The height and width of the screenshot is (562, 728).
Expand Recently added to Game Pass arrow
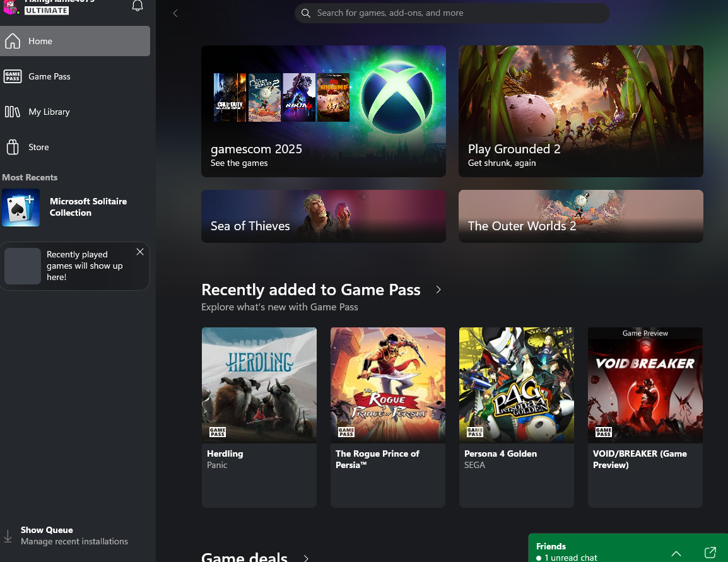pyautogui.click(x=438, y=290)
